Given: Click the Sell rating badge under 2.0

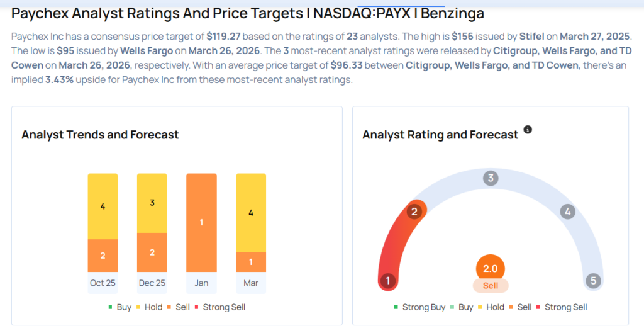Looking at the screenshot, I should pyautogui.click(x=491, y=286).
